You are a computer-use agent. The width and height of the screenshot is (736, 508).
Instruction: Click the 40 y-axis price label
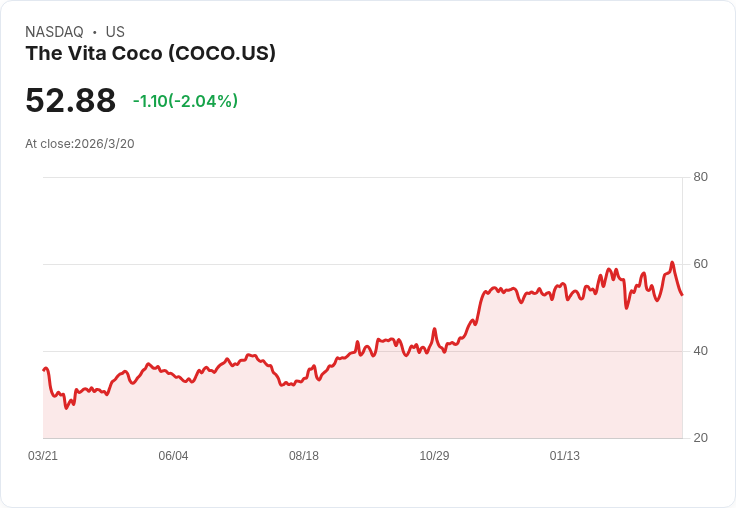pyautogui.click(x=700, y=351)
